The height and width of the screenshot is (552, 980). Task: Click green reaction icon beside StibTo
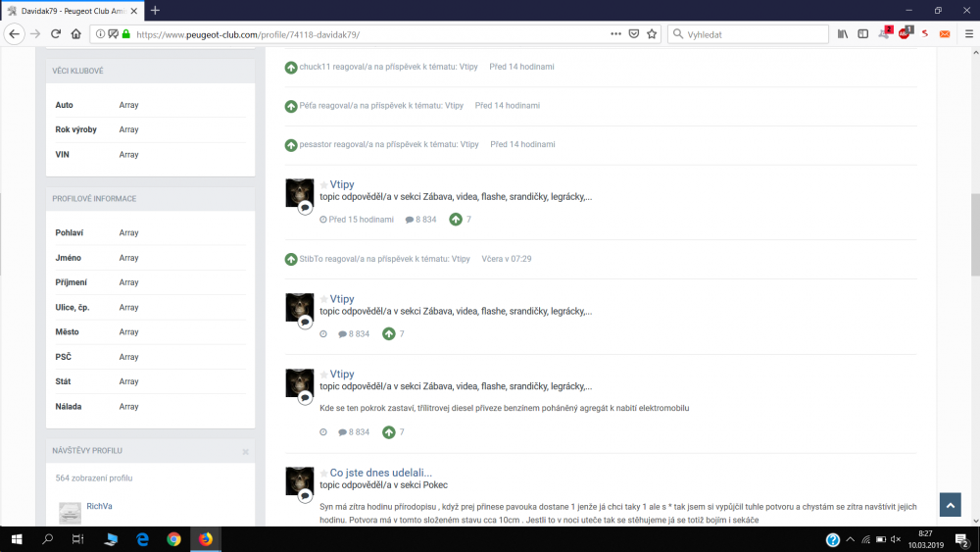(x=291, y=260)
